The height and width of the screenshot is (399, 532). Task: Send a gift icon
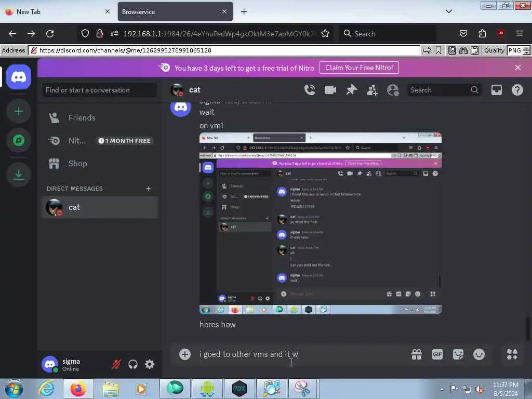417,354
